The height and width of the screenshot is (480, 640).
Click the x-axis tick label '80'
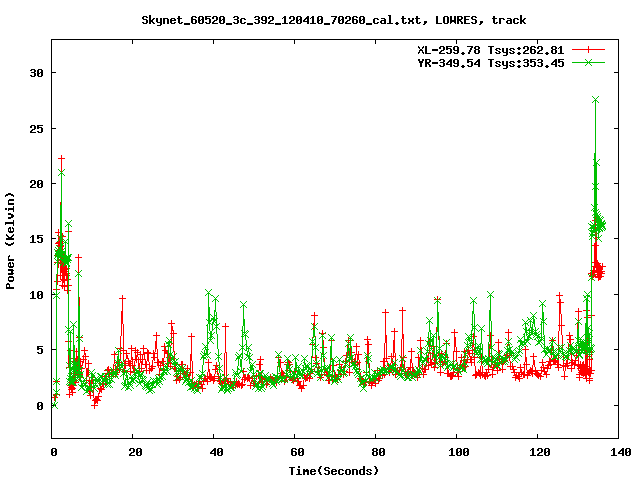pyautogui.click(x=378, y=452)
